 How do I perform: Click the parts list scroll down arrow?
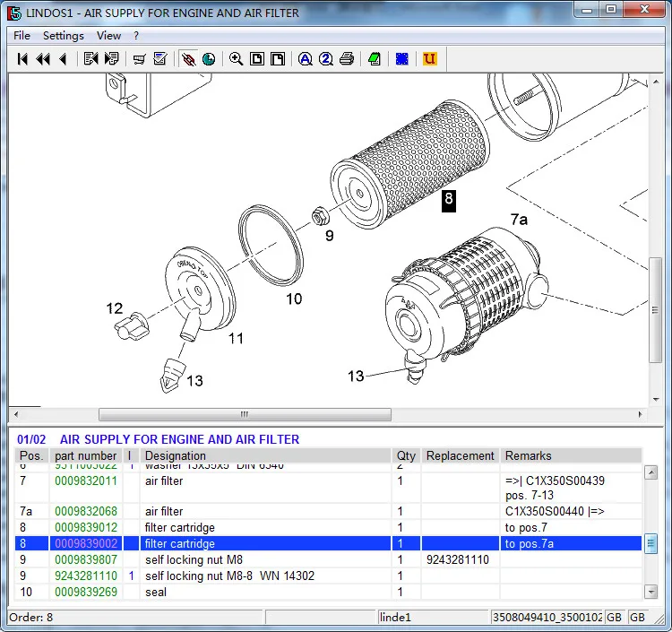click(x=651, y=592)
